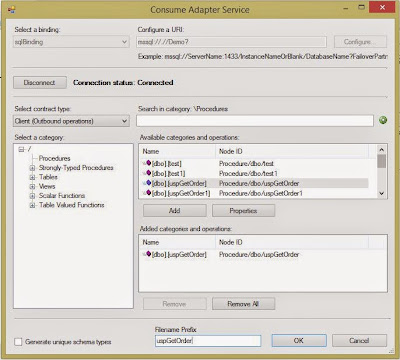The height and width of the screenshot is (360, 400).
Task: Expand the Views tree node
Action: (x=32, y=187)
